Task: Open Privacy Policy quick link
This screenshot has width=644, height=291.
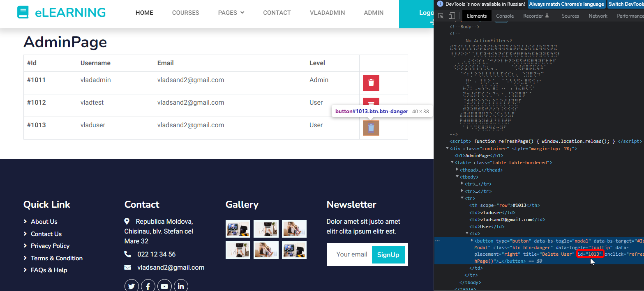Action: coord(50,246)
